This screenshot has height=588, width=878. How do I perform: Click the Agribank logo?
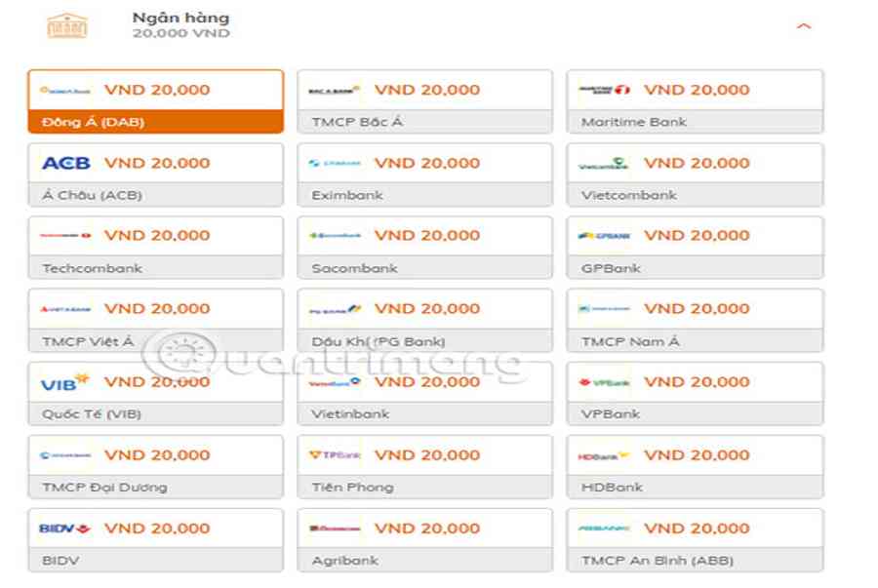click(335, 529)
